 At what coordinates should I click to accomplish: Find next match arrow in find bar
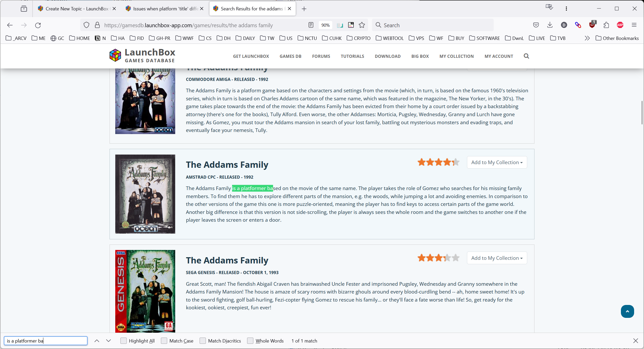[x=109, y=341]
